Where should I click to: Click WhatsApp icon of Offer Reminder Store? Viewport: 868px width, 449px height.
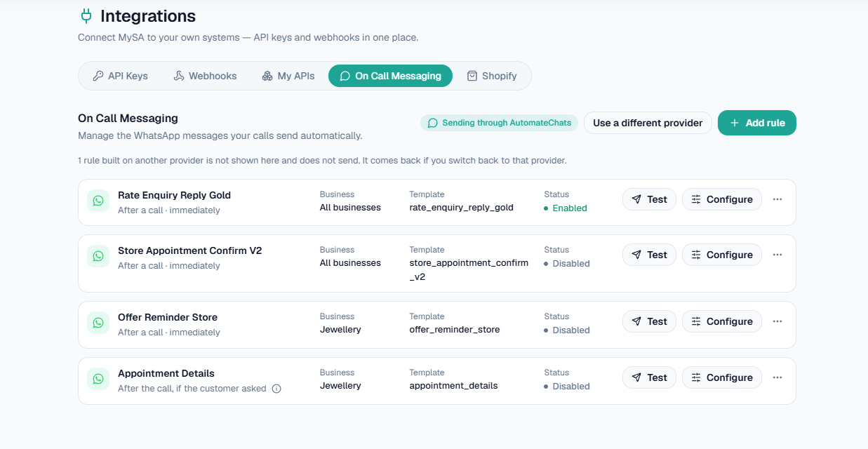point(98,323)
